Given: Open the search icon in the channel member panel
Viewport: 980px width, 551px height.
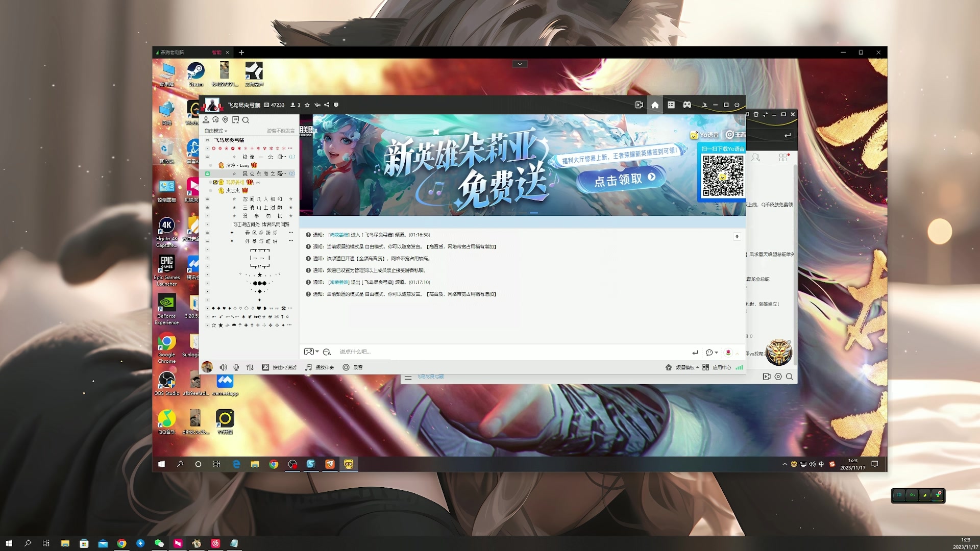Looking at the screenshot, I should coord(246,121).
